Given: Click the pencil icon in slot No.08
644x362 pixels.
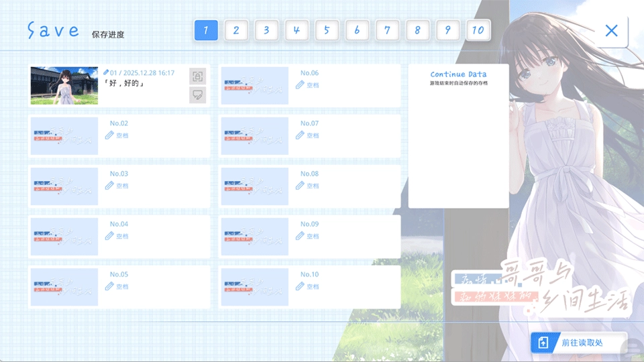Looking at the screenshot, I should tap(300, 186).
